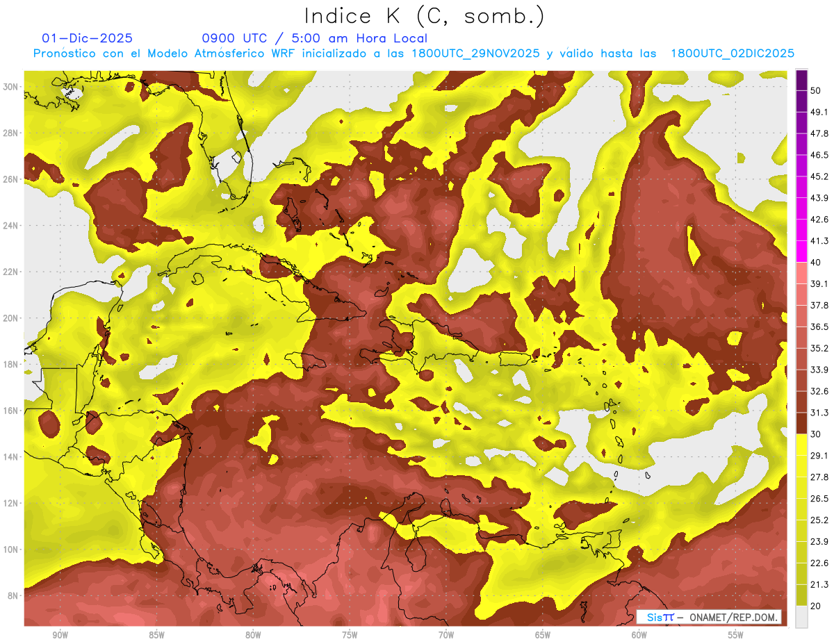
Task: Click the latitude label "18N"
Action: pyautogui.click(x=12, y=364)
